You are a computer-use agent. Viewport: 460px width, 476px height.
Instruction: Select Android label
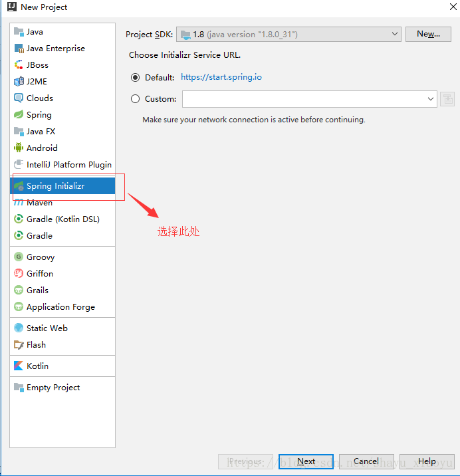click(x=42, y=148)
